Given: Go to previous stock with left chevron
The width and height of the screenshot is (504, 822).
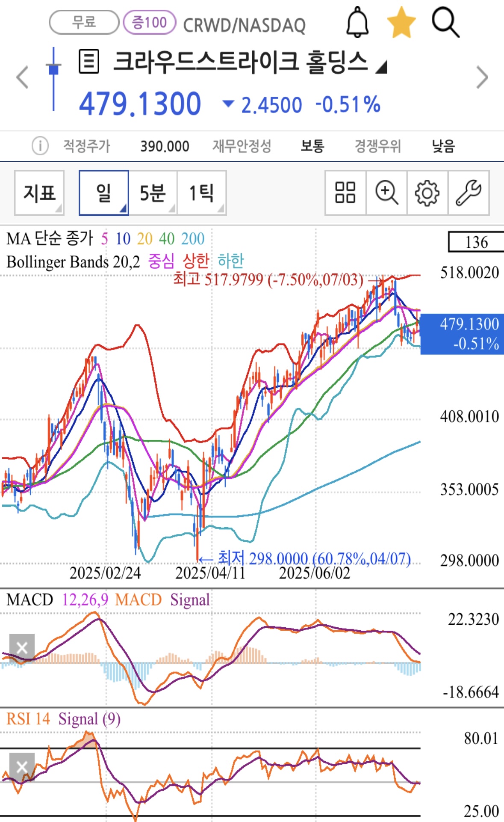Looking at the screenshot, I should pyautogui.click(x=22, y=78).
